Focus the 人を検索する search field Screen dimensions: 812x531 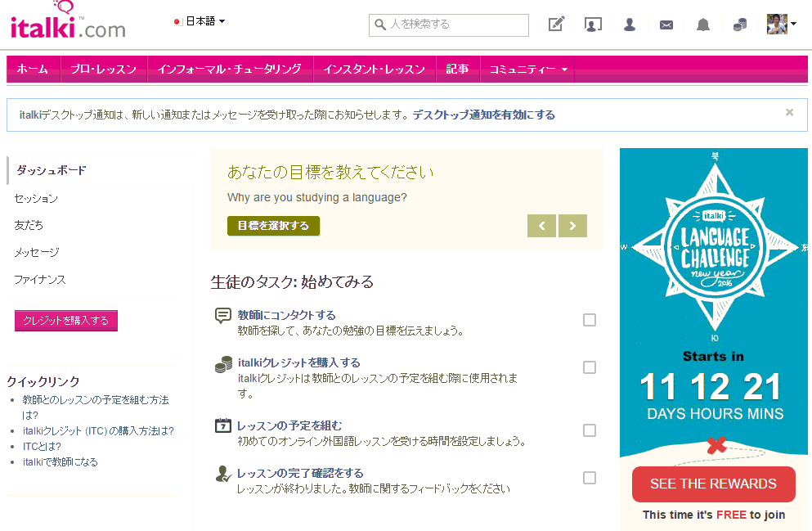(449, 25)
